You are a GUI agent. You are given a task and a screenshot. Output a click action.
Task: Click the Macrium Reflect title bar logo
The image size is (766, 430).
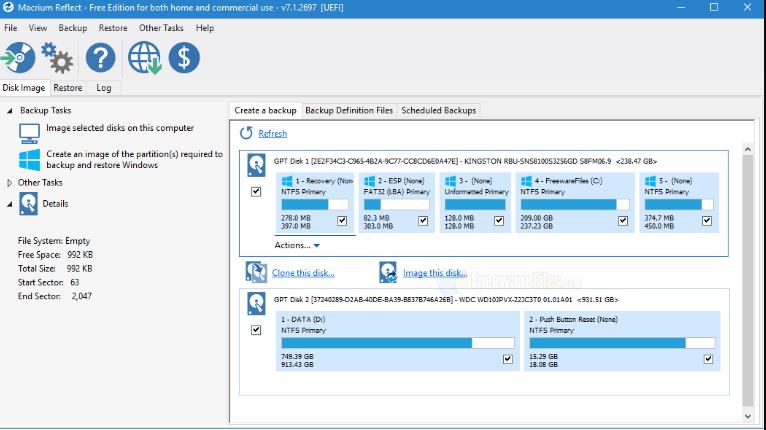[8, 7]
